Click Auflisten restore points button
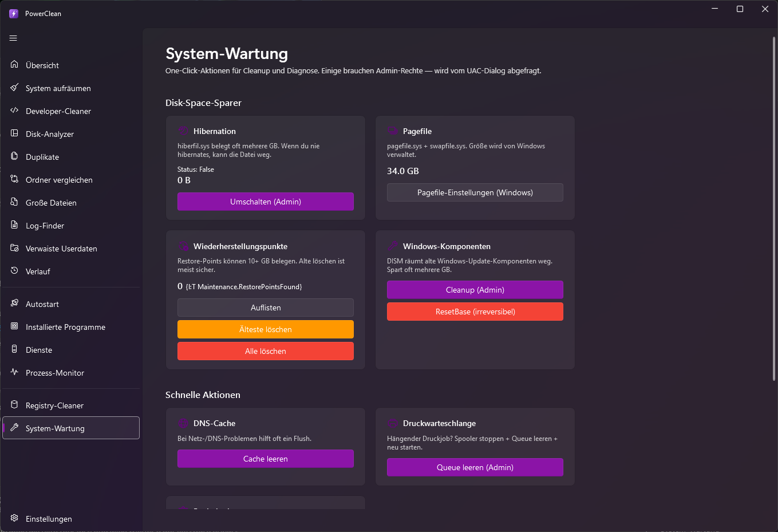 266,308
